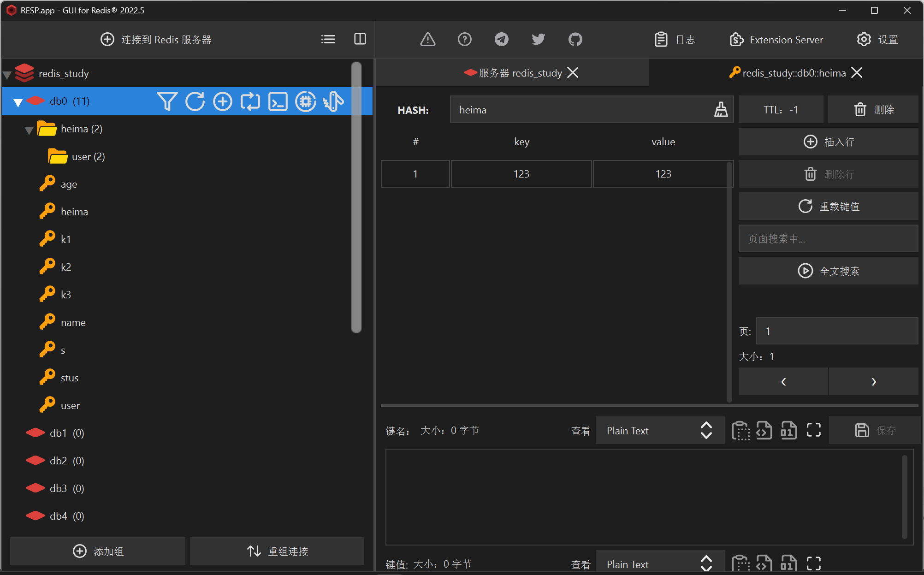The image size is (924, 575).
Task: Open Extension Server settings
Action: click(776, 40)
